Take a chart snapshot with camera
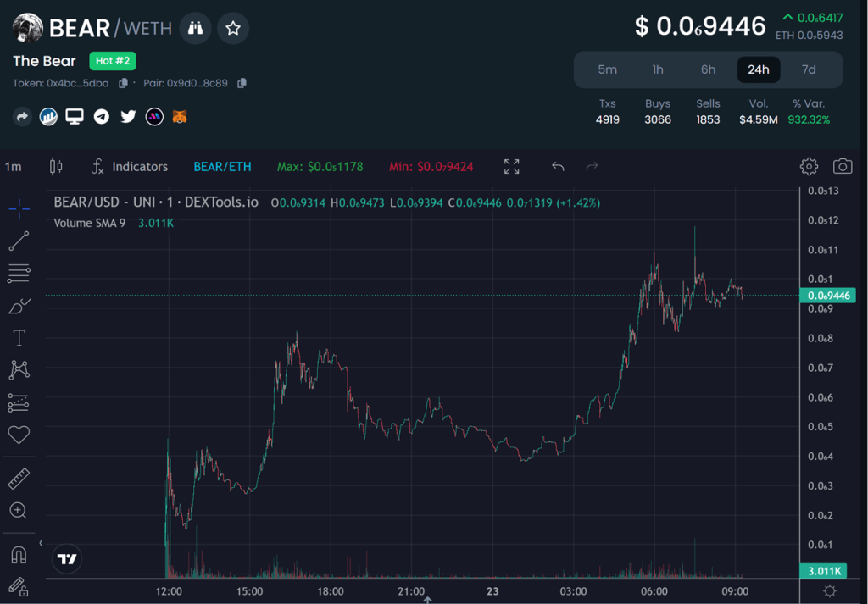The image size is (868, 604). [842, 166]
